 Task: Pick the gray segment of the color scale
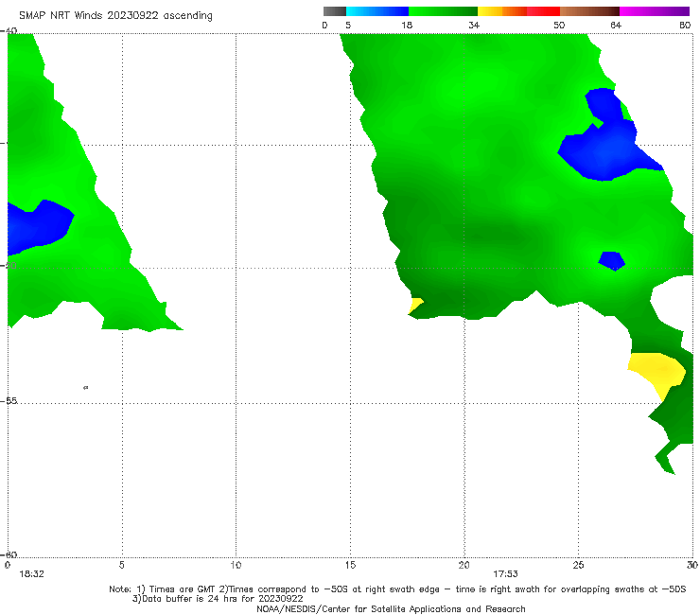click(x=334, y=11)
